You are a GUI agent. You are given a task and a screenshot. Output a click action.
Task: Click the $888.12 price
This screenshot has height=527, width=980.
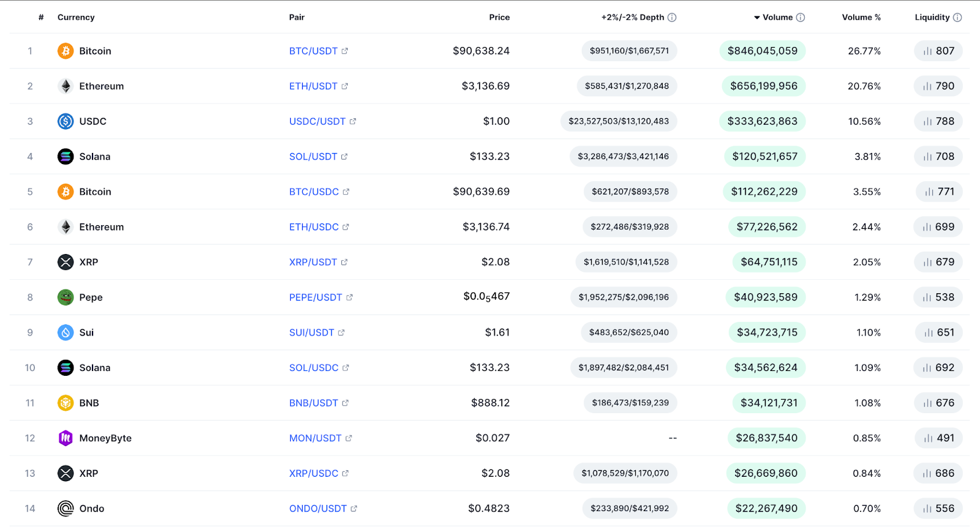tap(491, 403)
